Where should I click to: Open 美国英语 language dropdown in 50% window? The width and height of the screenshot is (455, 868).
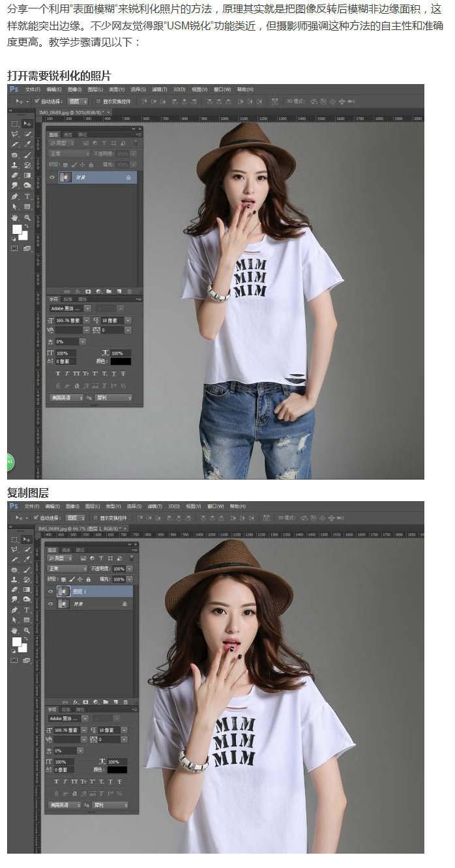[x=66, y=398]
